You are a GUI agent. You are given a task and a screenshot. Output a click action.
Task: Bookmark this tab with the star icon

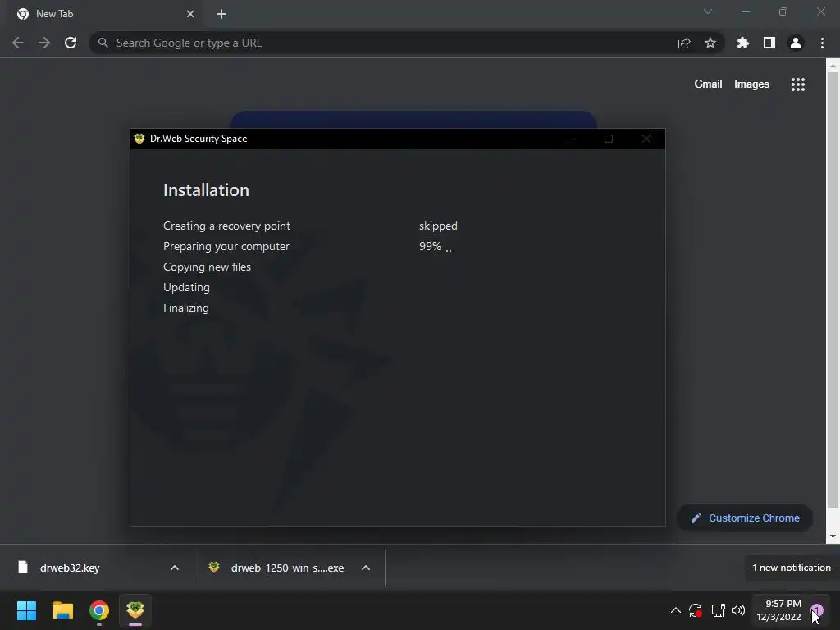(710, 43)
